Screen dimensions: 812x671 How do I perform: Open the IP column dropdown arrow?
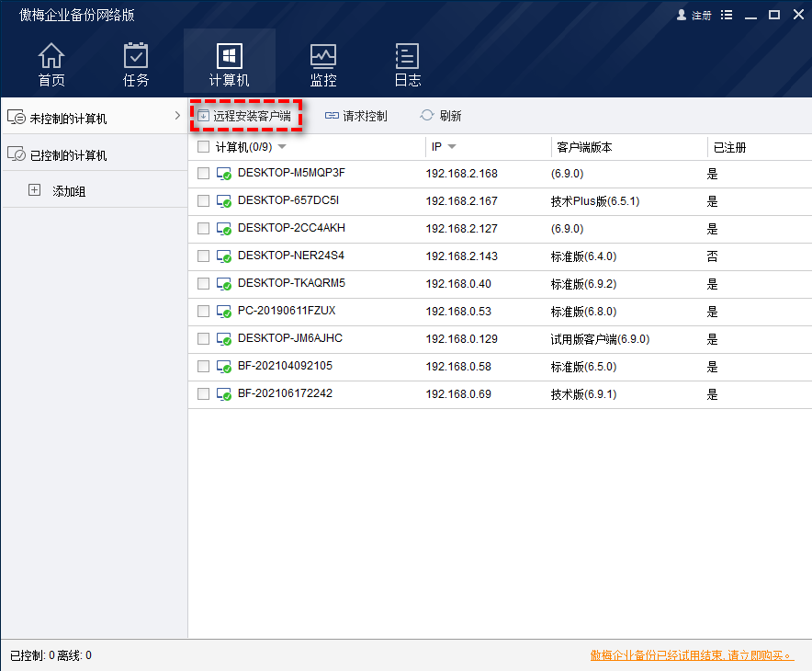[x=452, y=147]
